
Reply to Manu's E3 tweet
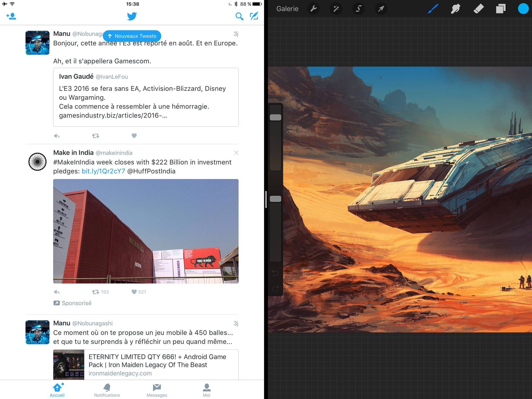(x=57, y=136)
